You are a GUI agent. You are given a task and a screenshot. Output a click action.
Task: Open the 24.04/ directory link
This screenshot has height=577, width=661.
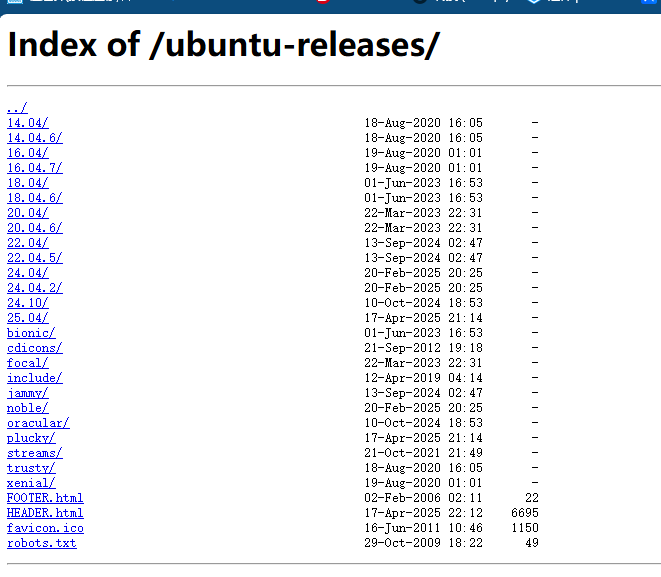click(28, 273)
